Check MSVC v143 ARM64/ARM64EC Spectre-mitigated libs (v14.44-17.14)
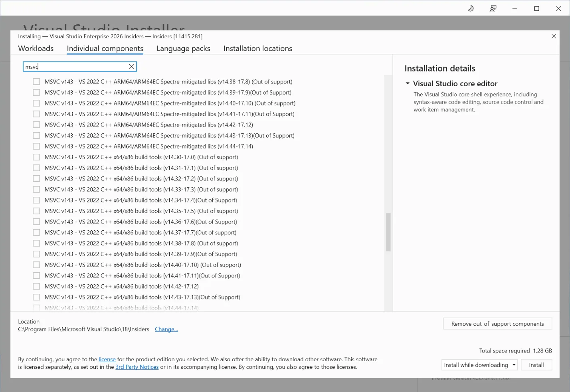Viewport: 570px width, 392px height. pos(36,146)
